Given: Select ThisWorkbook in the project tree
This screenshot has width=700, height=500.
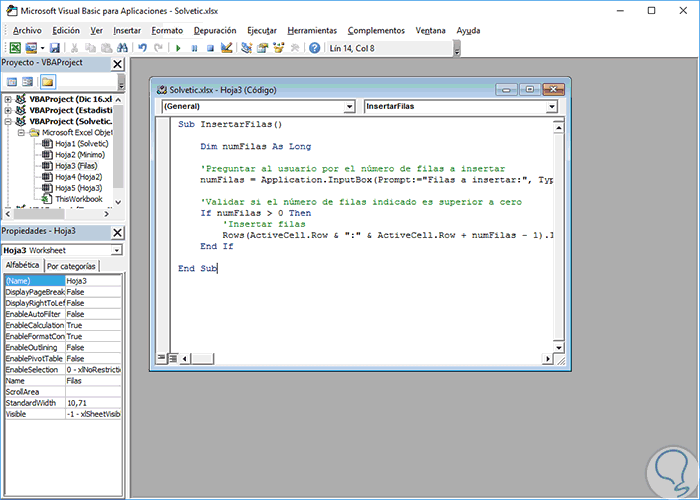Looking at the screenshot, I should pos(78,199).
